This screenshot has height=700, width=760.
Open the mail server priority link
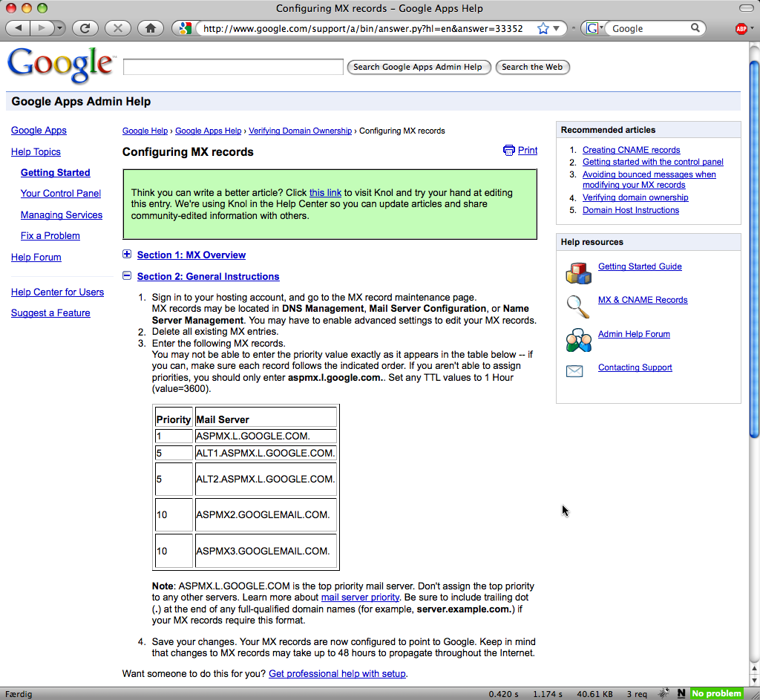click(x=360, y=598)
